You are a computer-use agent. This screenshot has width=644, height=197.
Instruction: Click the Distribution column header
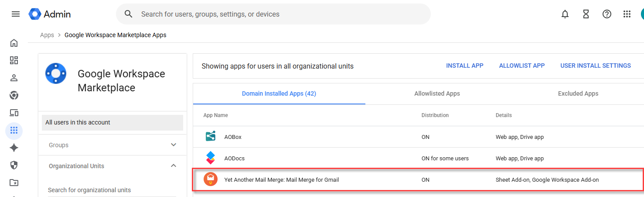coord(435,115)
